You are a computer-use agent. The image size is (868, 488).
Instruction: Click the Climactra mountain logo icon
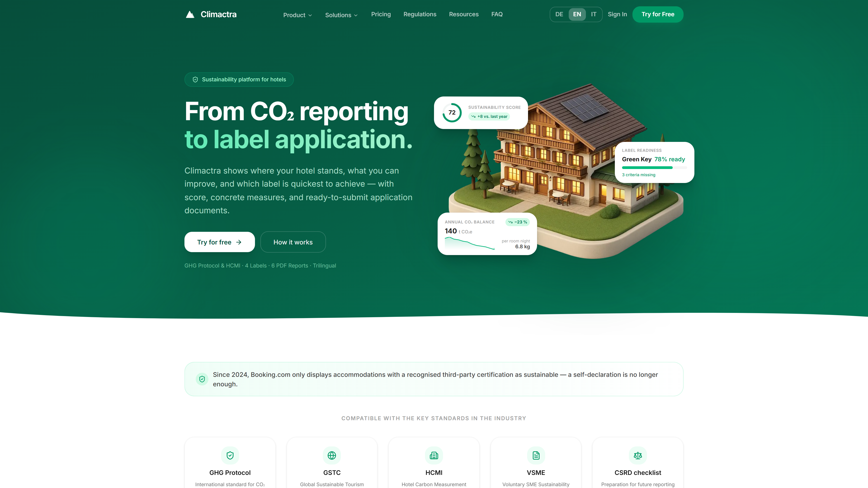click(x=190, y=14)
